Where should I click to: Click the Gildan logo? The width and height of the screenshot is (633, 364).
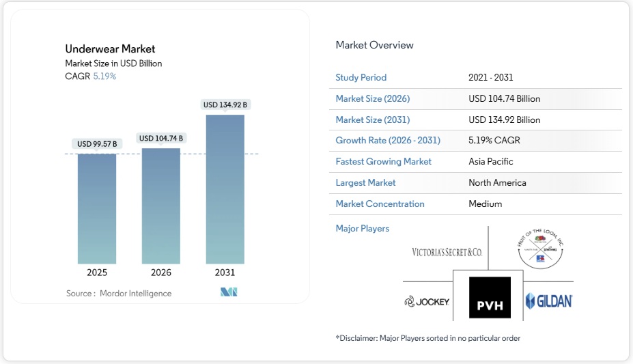(x=548, y=300)
